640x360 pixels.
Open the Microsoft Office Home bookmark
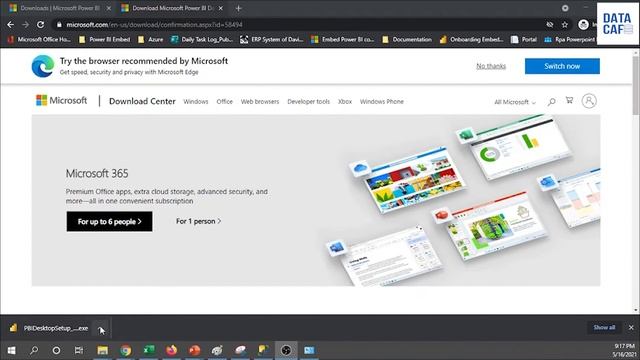[39, 40]
